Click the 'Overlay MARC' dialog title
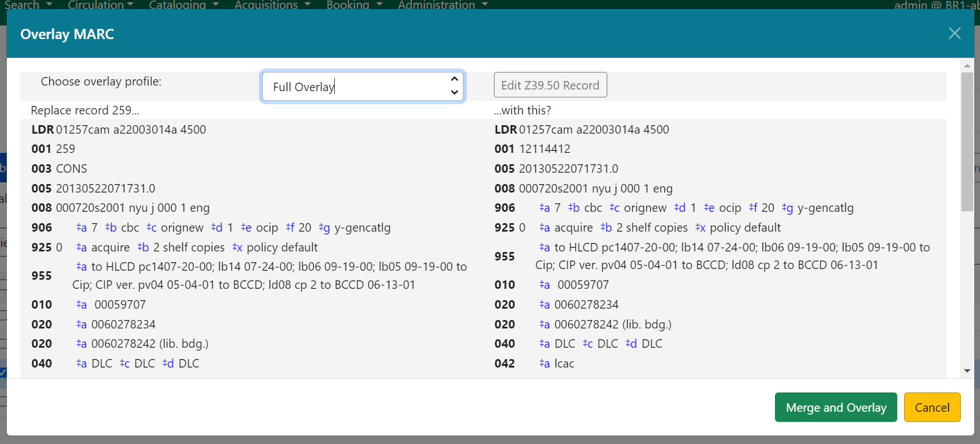 [67, 34]
